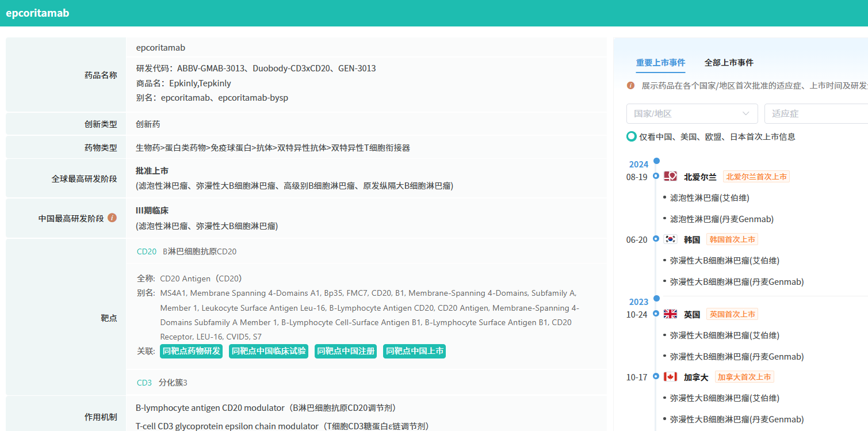Click info icon before 展示药品 description
This screenshot has height=431, width=868.
pyautogui.click(x=630, y=86)
